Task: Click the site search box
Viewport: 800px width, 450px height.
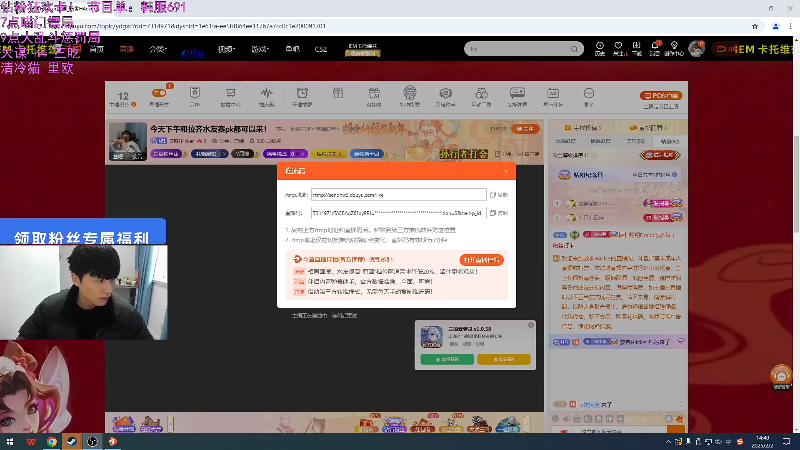Action: point(518,49)
